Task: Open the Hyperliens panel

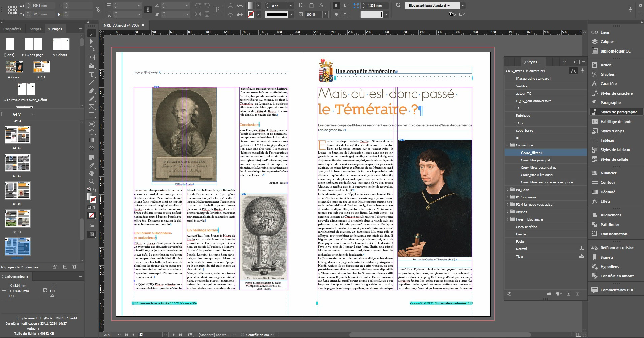Action: coord(609,267)
